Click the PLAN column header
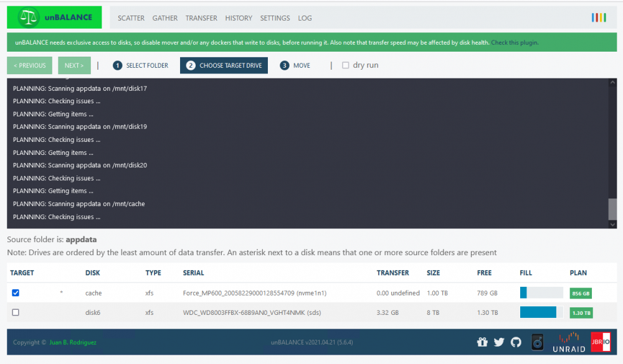This screenshot has width=623, height=364. 578,273
